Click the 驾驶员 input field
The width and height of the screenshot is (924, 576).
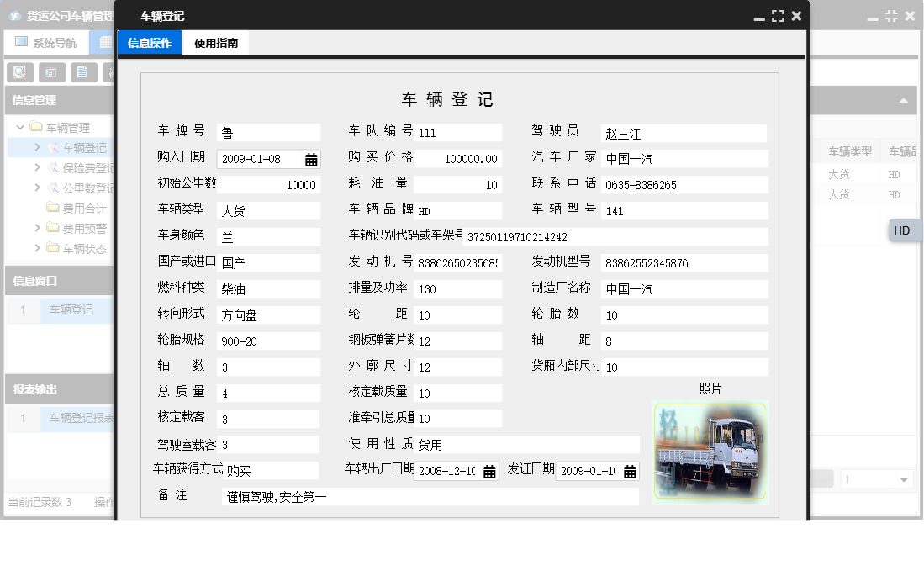coord(684,134)
